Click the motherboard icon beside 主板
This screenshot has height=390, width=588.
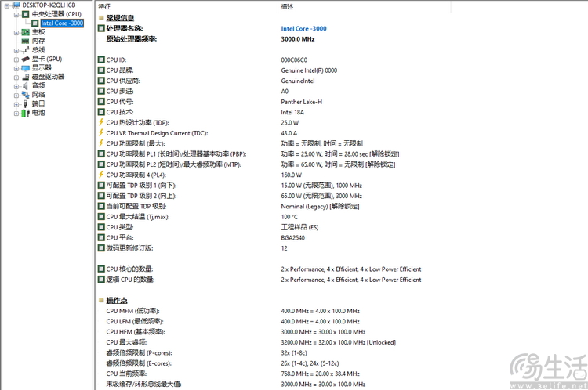26,32
